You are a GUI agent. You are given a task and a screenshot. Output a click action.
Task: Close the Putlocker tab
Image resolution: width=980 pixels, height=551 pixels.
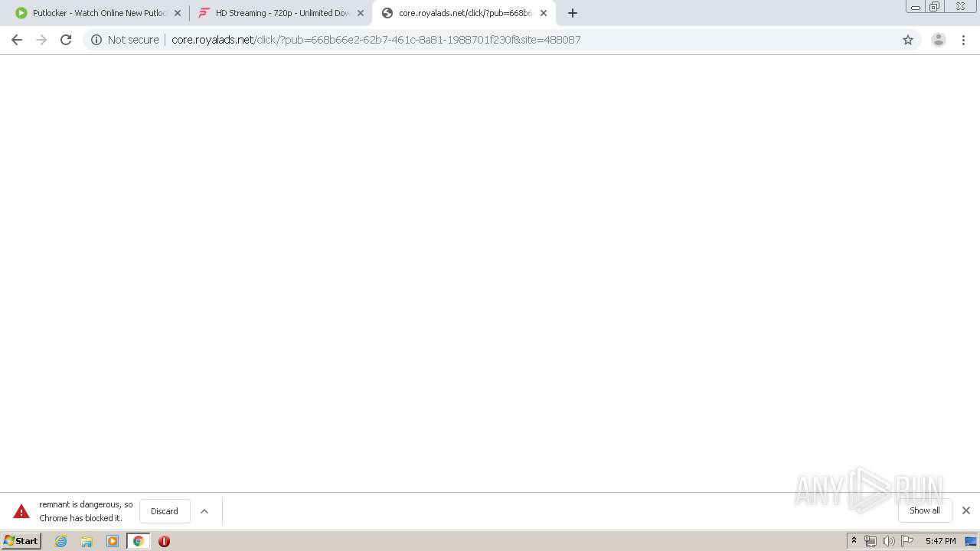(x=178, y=13)
